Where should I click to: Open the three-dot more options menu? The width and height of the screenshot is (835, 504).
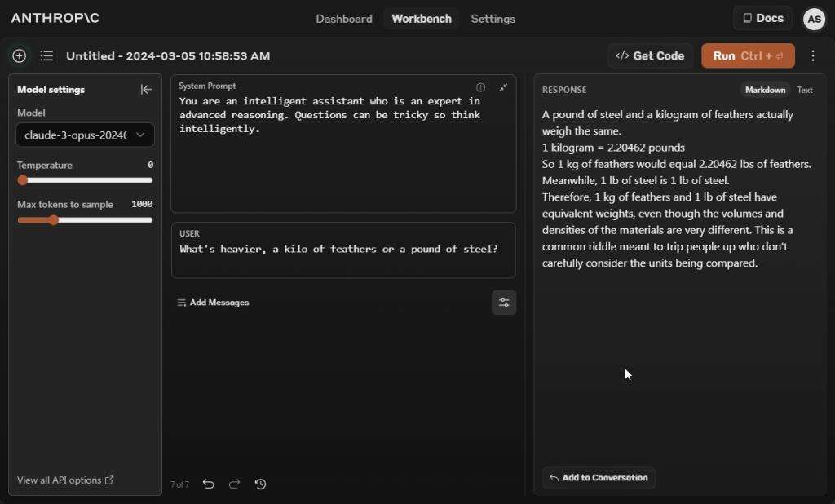tap(812, 55)
